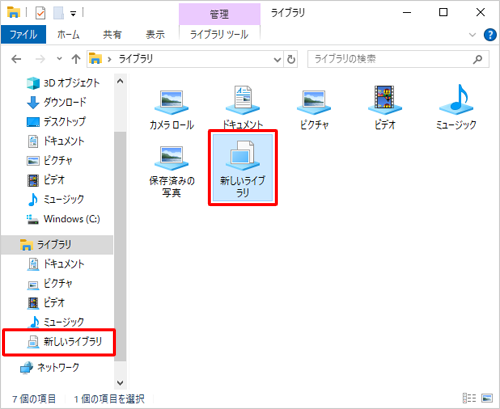Select ダウンロード in the navigation pane
Image resolution: width=500 pixels, height=409 pixels.
(57, 102)
